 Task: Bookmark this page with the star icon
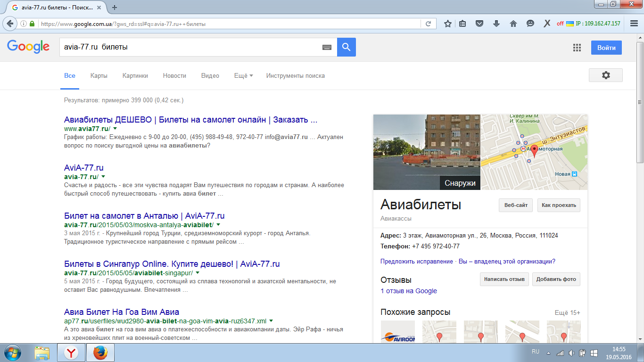(448, 24)
